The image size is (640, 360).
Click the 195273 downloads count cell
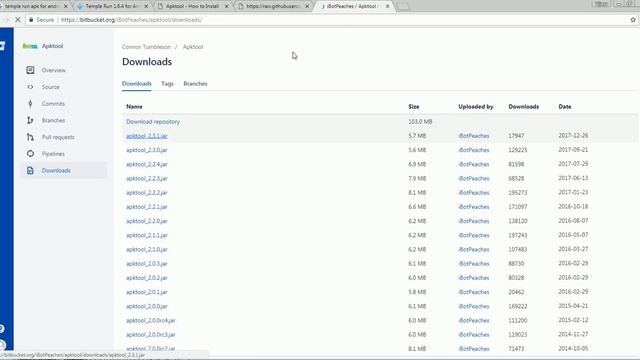(518, 193)
